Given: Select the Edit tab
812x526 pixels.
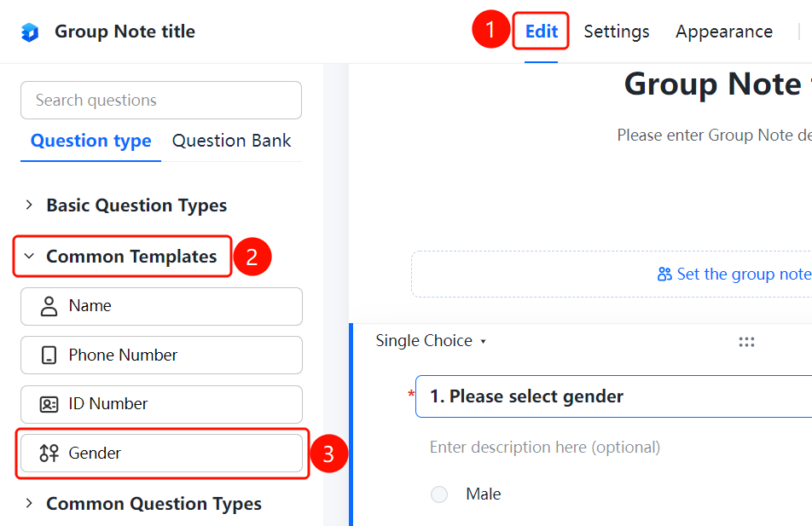Looking at the screenshot, I should 541,32.
